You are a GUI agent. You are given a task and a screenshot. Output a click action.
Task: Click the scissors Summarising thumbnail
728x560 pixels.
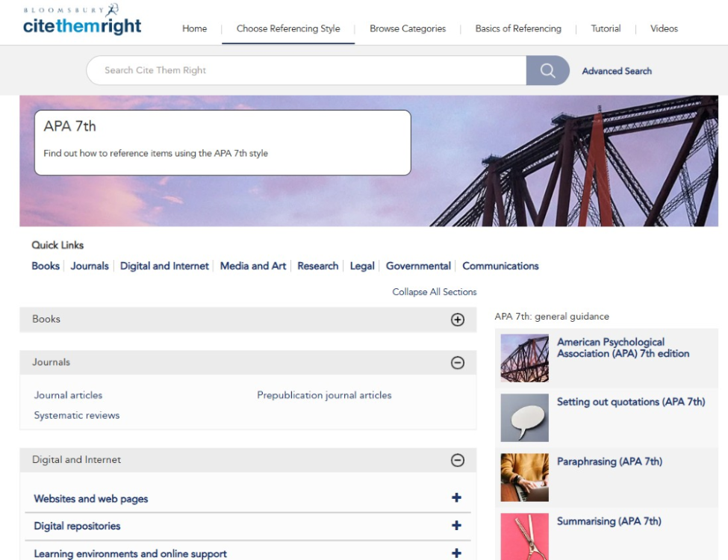coord(525,536)
